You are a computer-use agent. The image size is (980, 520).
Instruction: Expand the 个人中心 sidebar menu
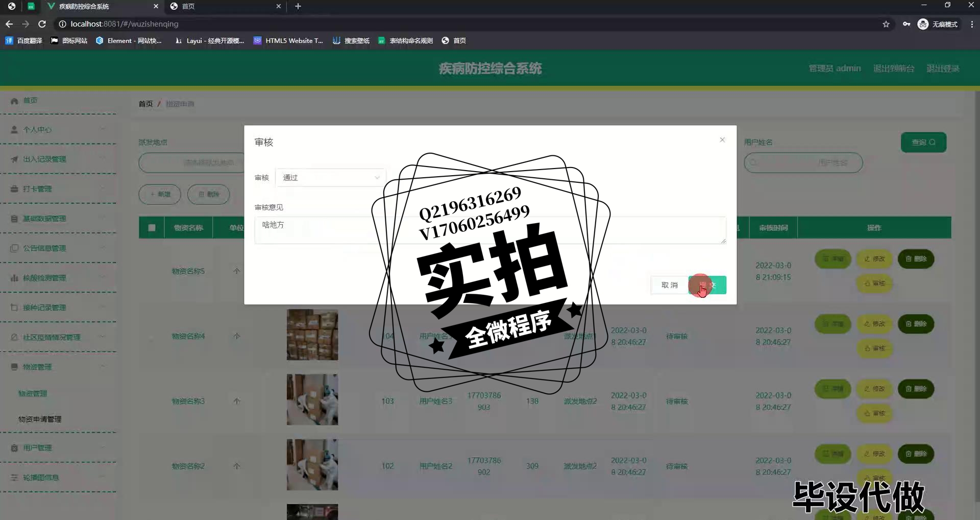coord(58,130)
